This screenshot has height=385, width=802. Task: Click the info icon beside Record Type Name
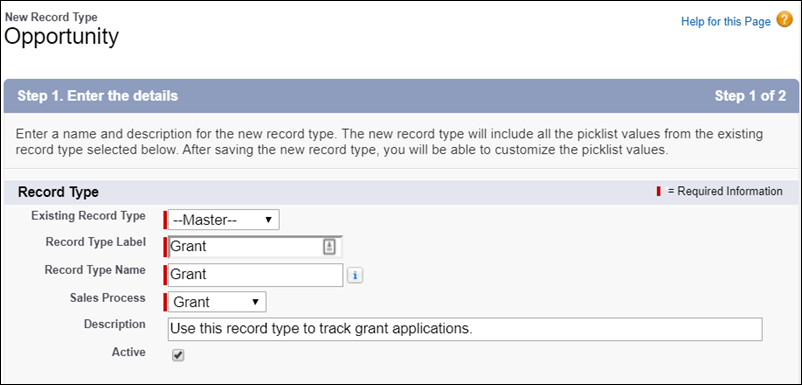[355, 276]
